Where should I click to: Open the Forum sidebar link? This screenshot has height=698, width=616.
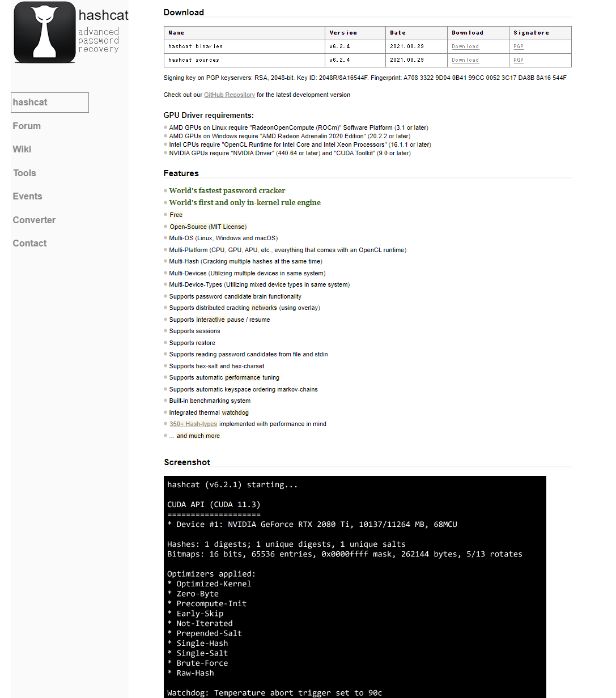pos(27,126)
